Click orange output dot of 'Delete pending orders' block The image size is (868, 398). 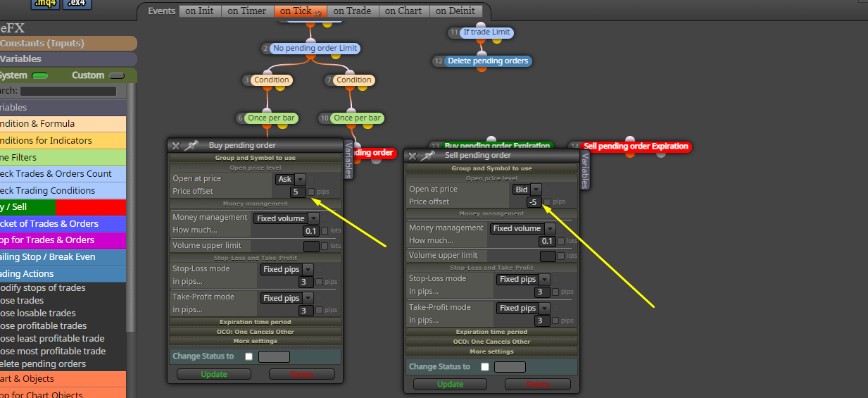pos(482,69)
